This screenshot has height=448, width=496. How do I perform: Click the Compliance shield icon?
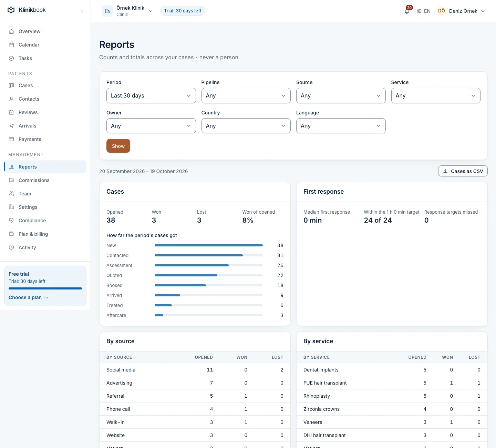11,221
